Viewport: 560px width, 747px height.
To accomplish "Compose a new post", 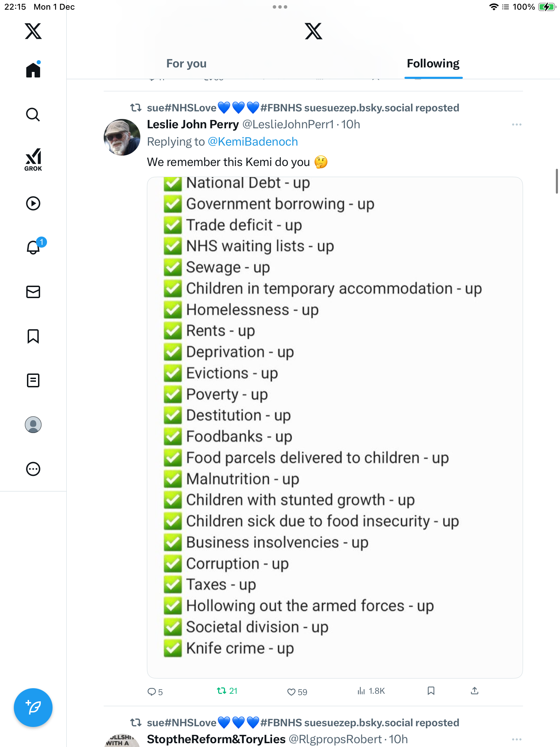I will 33,708.
